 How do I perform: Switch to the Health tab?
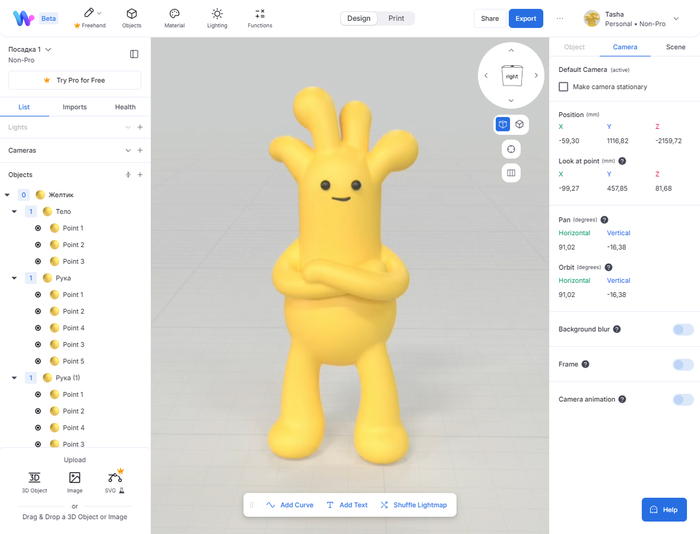click(x=125, y=107)
